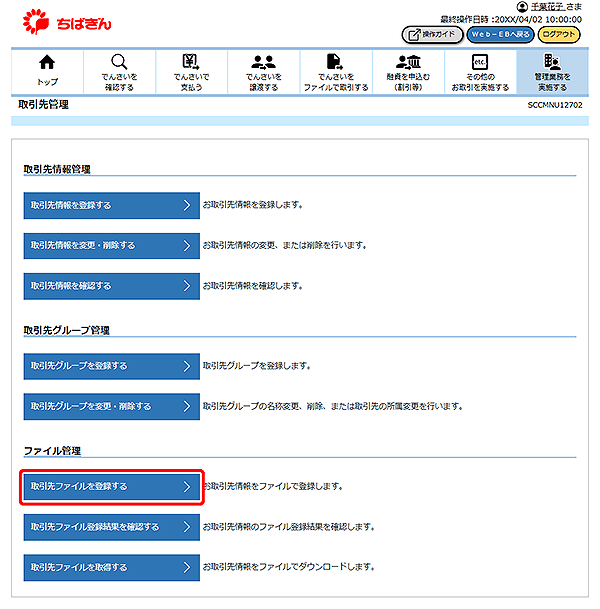Click 取引先ファイルを登録する button
This screenshot has width=600, height=609.
point(111,486)
